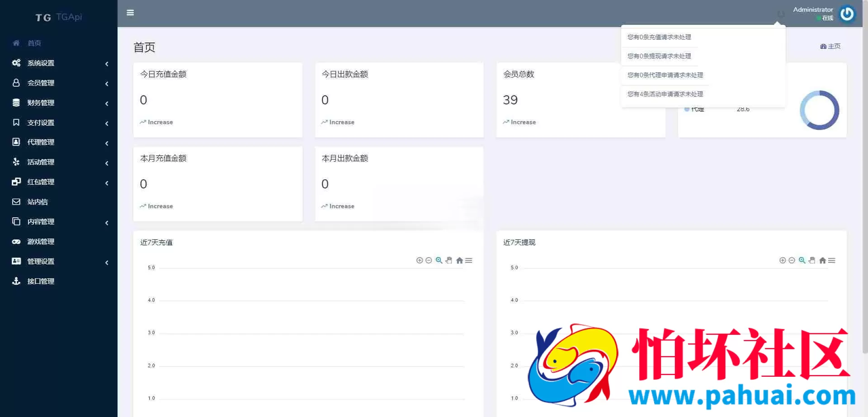The height and width of the screenshot is (417, 868).
Task: Click the Administrator username text
Action: coord(813,9)
